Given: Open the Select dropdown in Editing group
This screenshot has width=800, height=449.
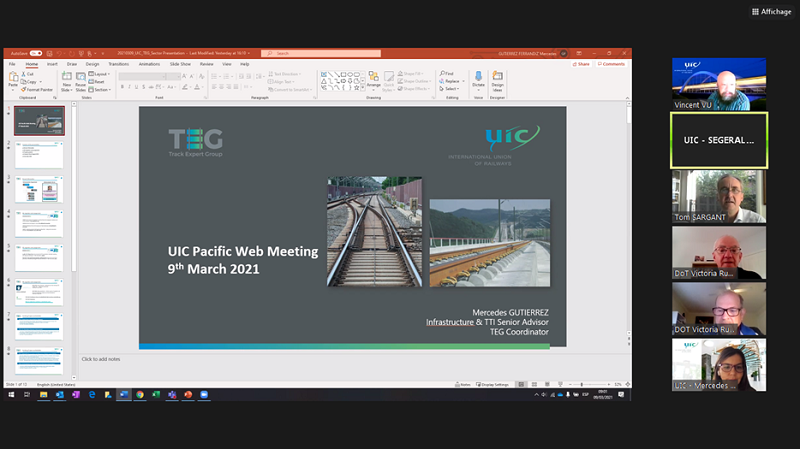Looking at the screenshot, I should click(449, 89).
